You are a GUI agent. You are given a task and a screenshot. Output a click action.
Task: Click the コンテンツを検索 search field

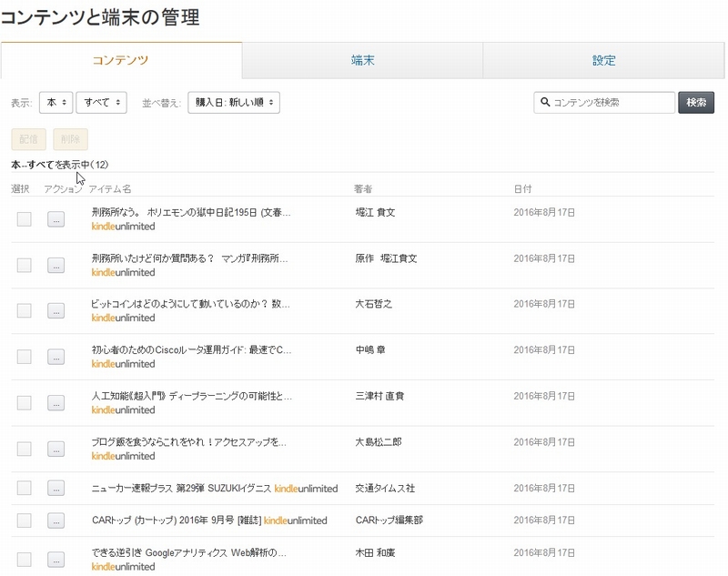(604, 102)
